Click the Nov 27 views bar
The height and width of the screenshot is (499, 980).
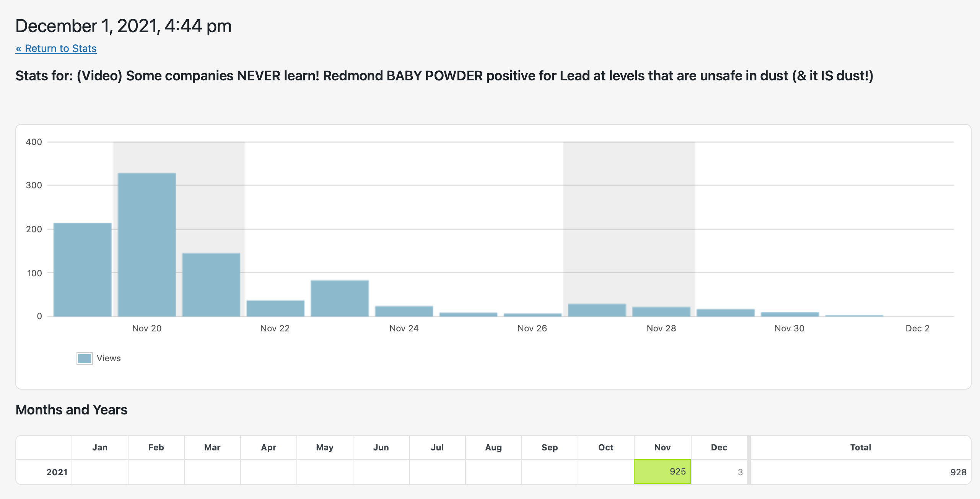point(597,310)
